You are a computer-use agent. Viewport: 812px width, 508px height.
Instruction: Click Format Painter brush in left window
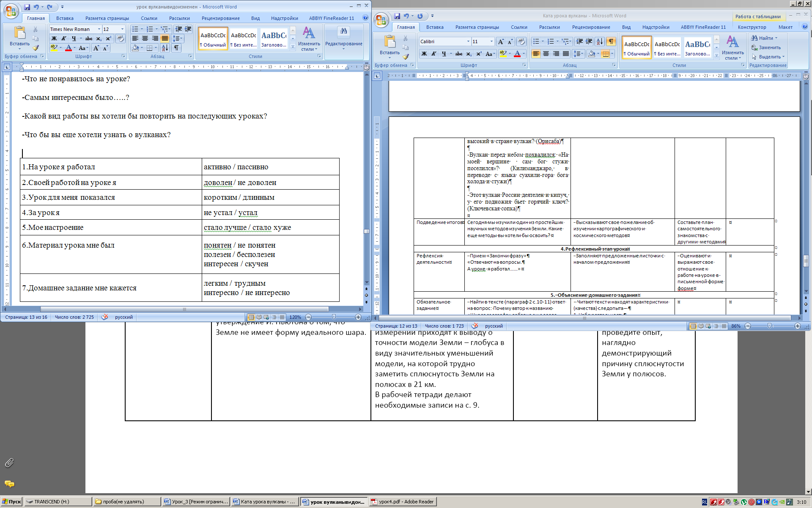point(36,48)
